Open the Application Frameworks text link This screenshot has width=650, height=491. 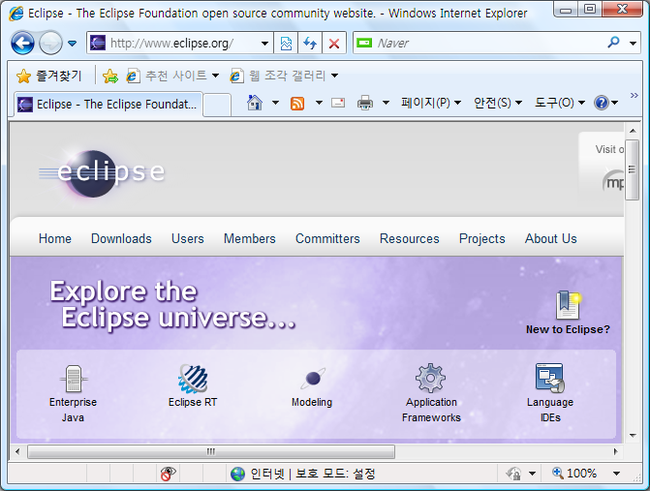point(431,410)
